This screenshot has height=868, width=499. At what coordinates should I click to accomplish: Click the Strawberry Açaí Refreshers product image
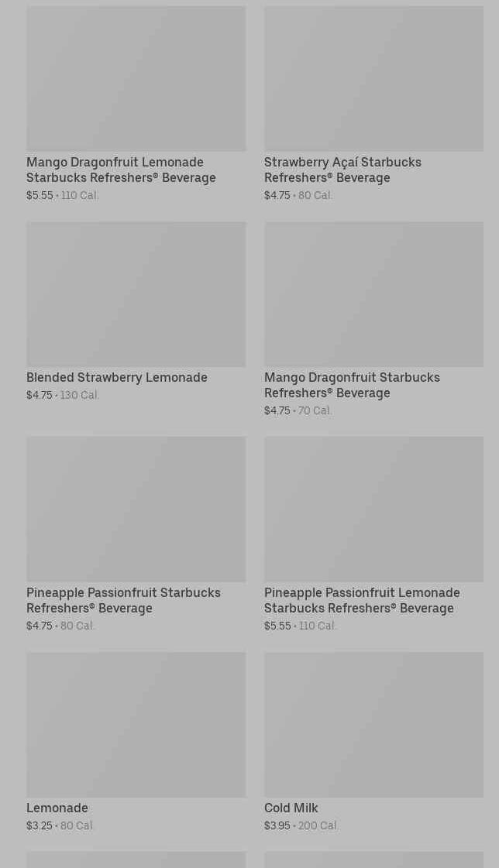[x=373, y=79]
